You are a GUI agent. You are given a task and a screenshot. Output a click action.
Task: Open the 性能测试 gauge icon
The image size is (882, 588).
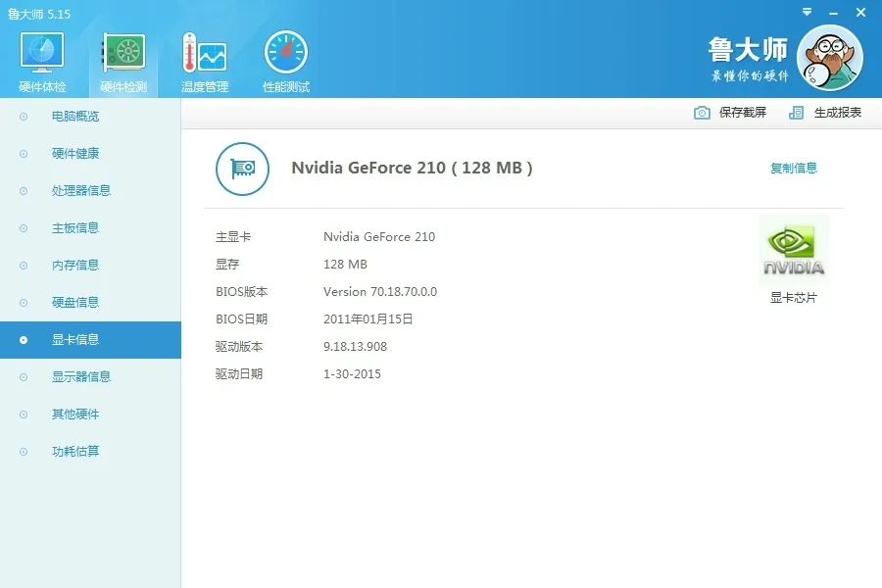point(286,52)
